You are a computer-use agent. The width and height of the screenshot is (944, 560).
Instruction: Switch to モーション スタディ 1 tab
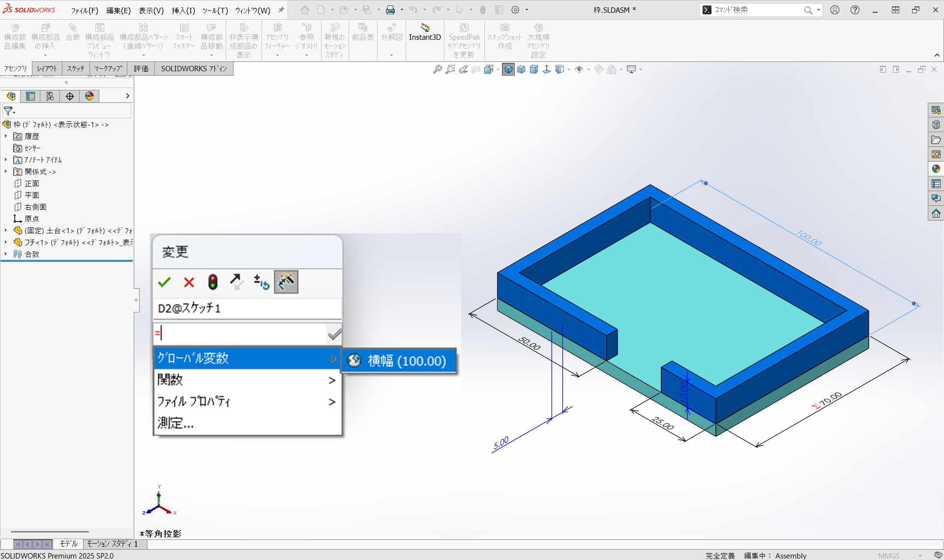112,544
